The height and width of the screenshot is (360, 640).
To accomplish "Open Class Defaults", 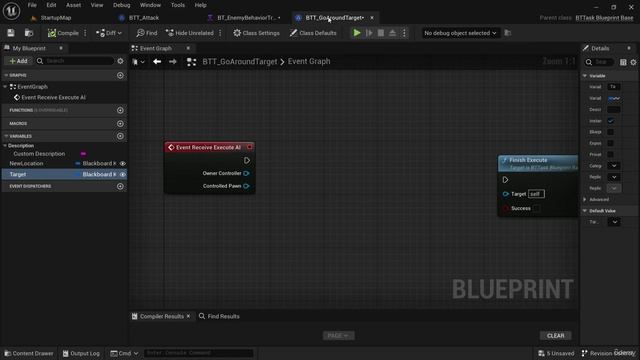I will click(x=313, y=33).
